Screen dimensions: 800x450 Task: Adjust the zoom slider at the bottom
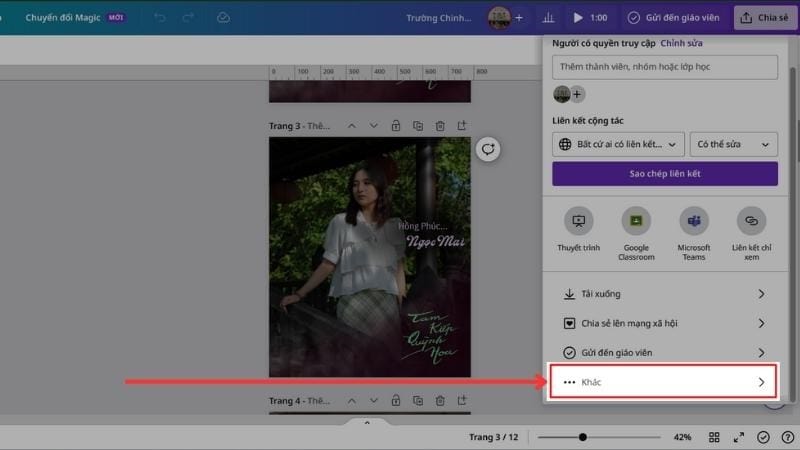click(583, 437)
